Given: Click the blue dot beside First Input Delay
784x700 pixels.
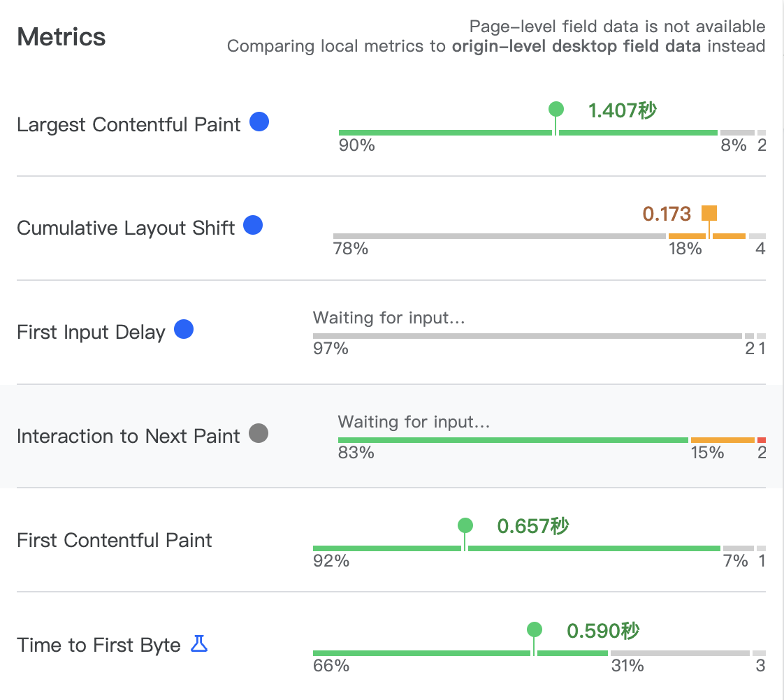Looking at the screenshot, I should coord(184,329).
